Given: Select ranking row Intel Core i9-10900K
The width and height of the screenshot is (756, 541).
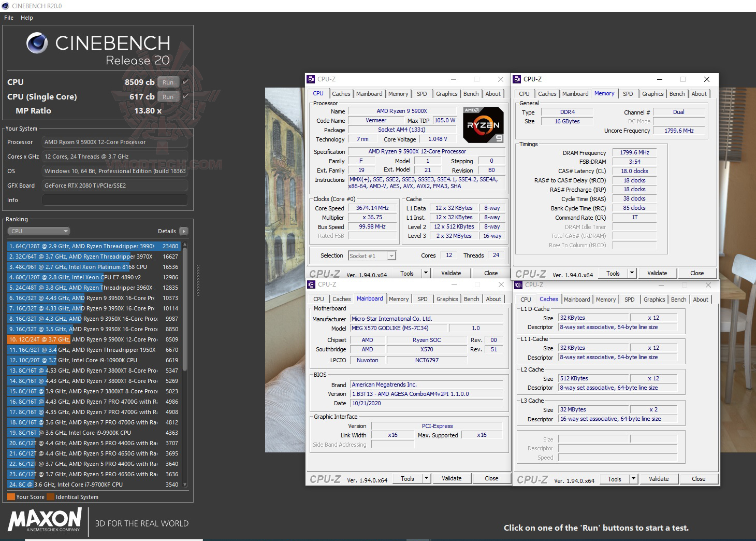Looking at the screenshot, I should click(93, 360).
